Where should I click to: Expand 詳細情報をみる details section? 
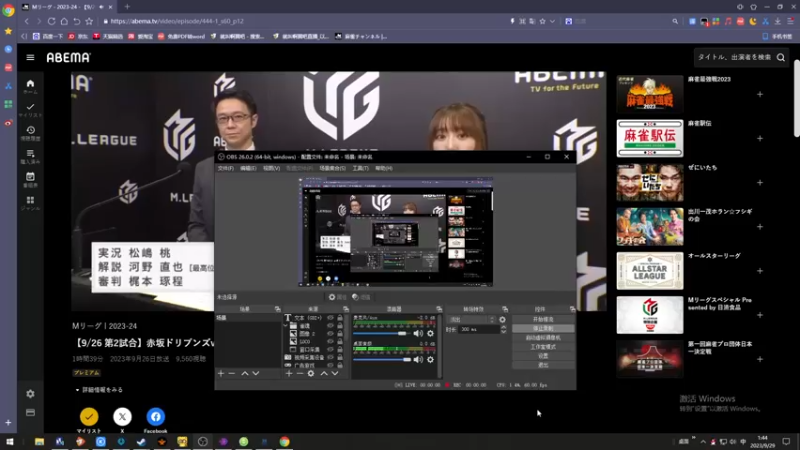click(x=99, y=390)
